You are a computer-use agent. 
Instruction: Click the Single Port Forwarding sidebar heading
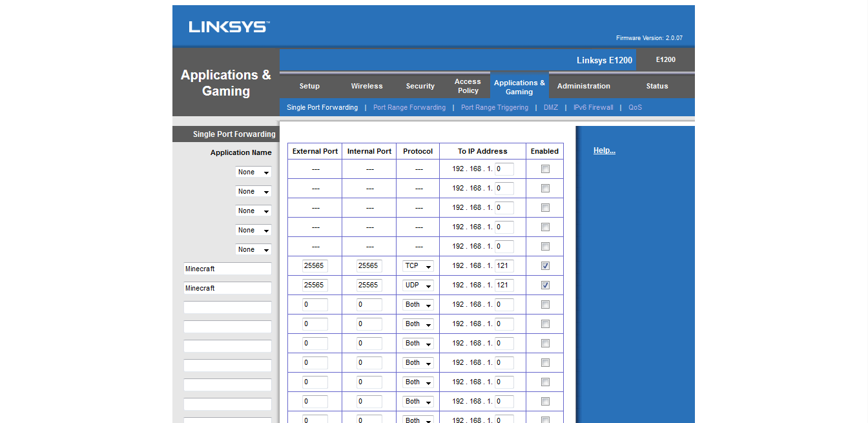tap(234, 134)
